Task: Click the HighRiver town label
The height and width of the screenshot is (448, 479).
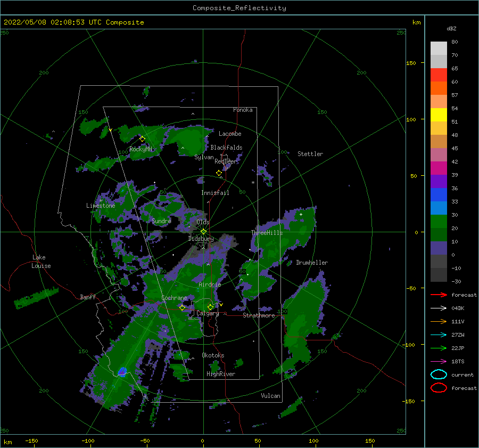Action: pos(221,374)
